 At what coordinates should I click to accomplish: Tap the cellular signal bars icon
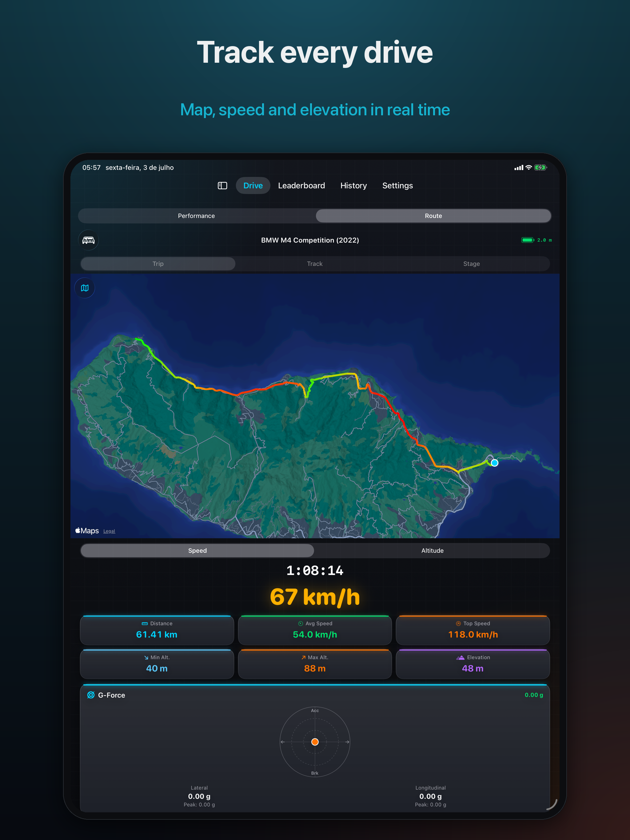[x=519, y=168]
